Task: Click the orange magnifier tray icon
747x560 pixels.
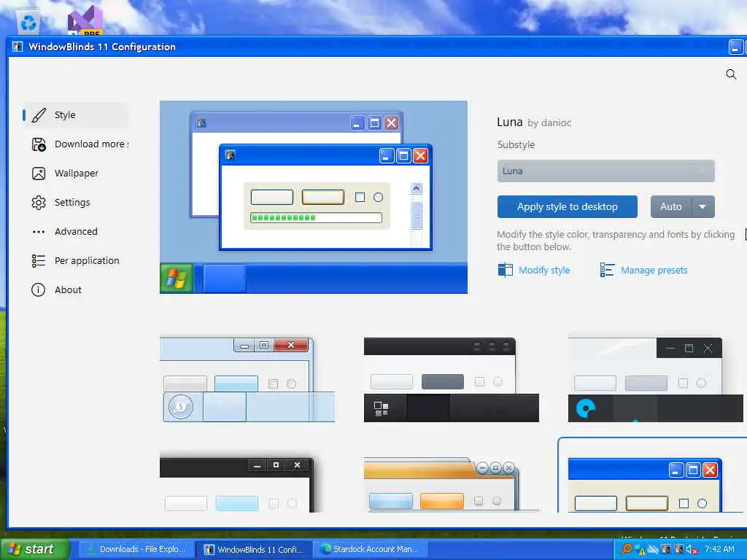Action: pyautogui.click(x=627, y=550)
